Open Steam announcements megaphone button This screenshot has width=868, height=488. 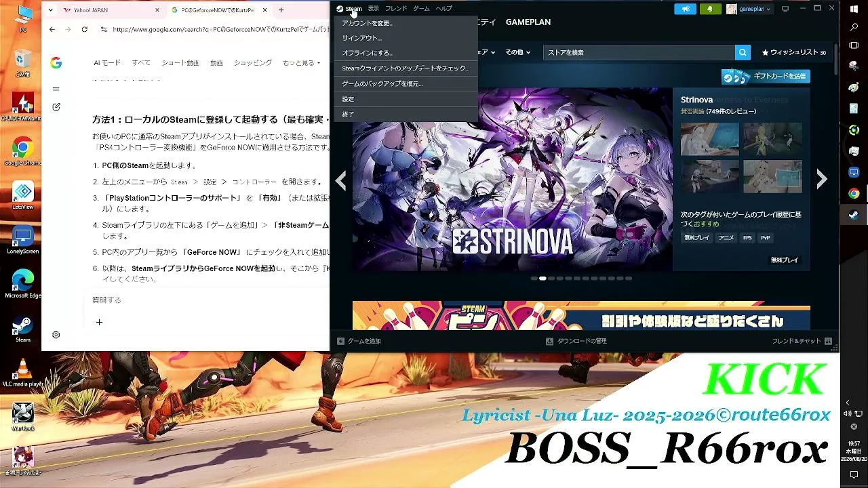pos(686,9)
